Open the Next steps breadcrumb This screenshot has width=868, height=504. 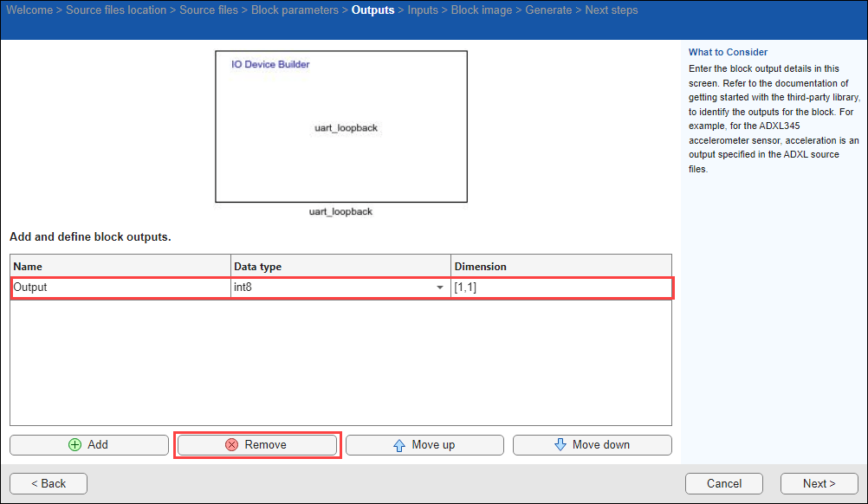pyautogui.click(x=611, y=10)
